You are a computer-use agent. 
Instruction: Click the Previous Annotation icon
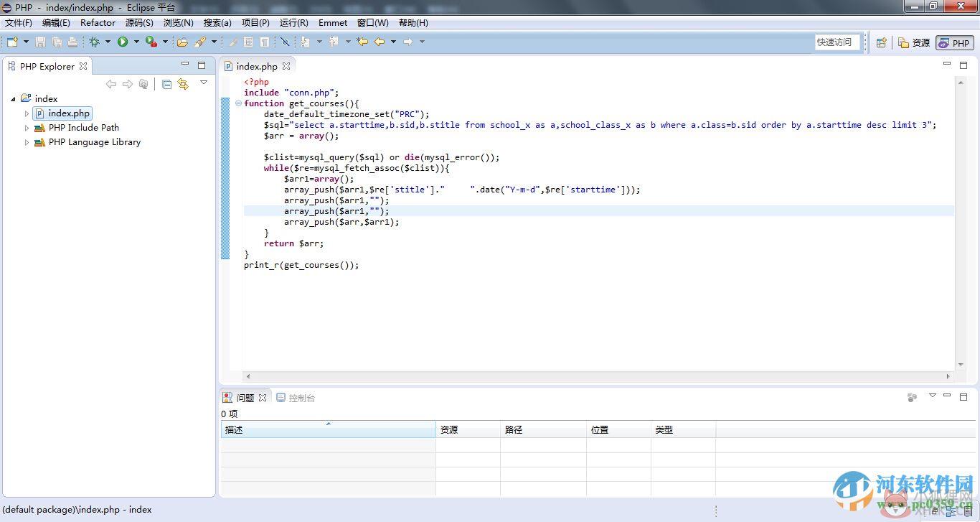point(334,42)
